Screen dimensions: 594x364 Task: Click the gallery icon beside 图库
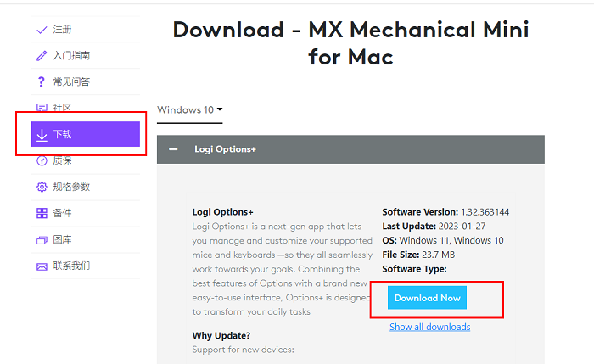click(42, 240)
